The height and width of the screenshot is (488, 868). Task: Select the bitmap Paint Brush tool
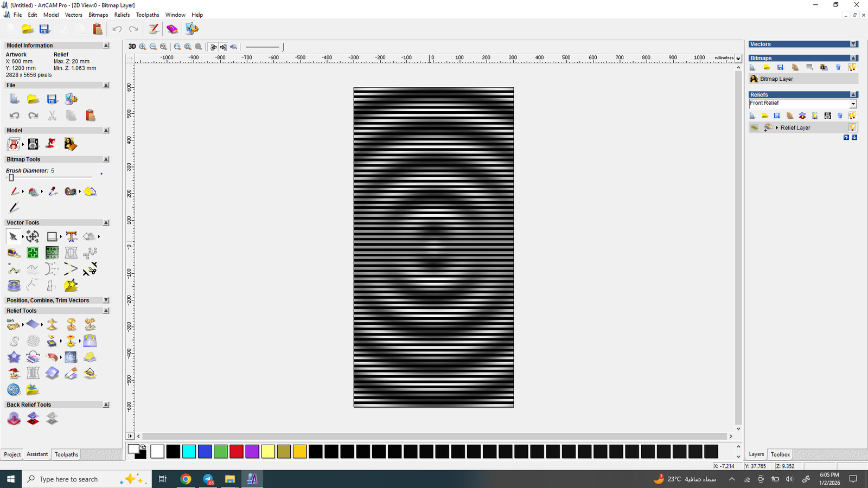14,191
